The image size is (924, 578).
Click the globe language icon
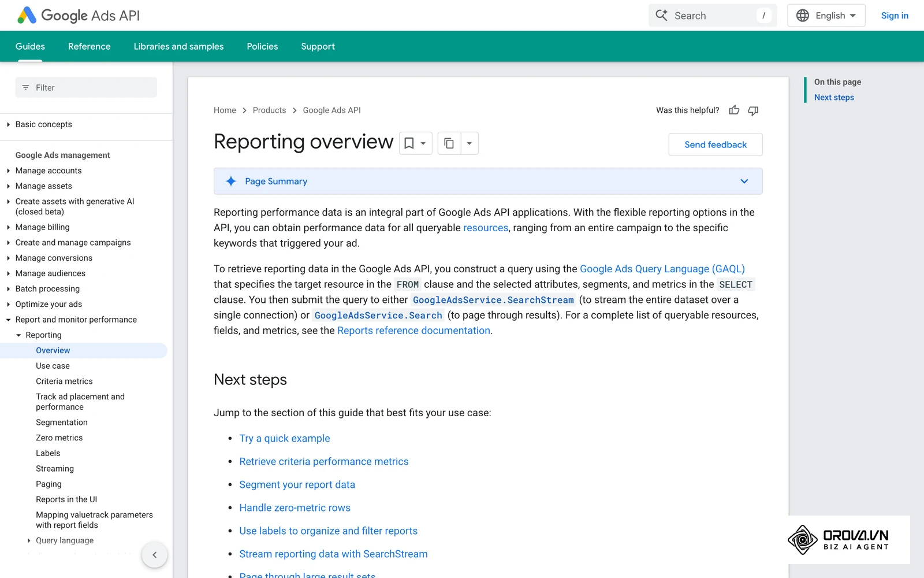pyautogui.click(x=803, y=16)
